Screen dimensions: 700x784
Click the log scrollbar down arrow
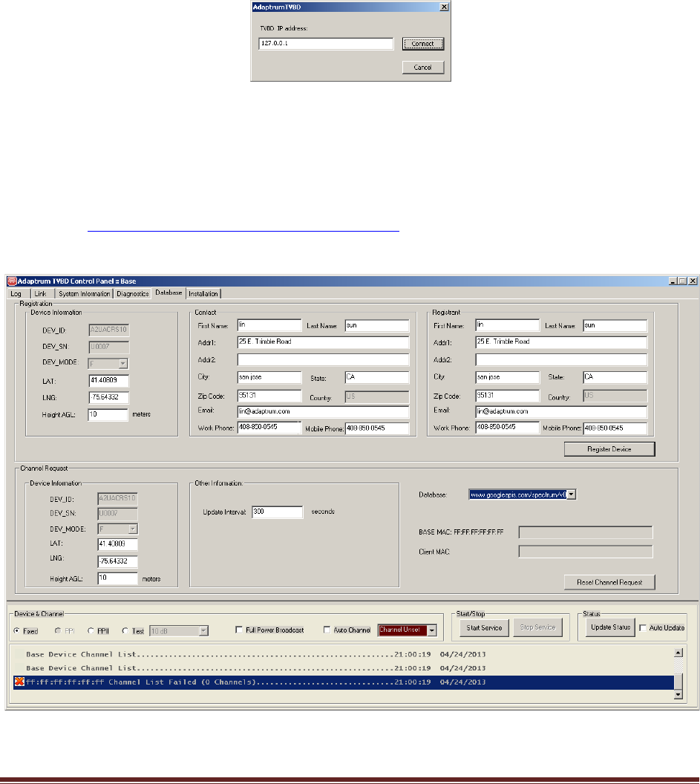(x=678, y=694)
